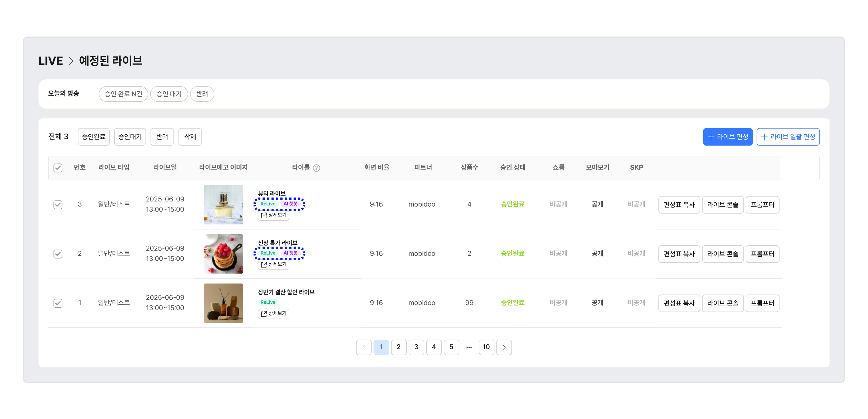The width and height of the screenshot is (868, 419).
Task: Uncheck the checkbox for row number 3
Action: click(58, 204)
